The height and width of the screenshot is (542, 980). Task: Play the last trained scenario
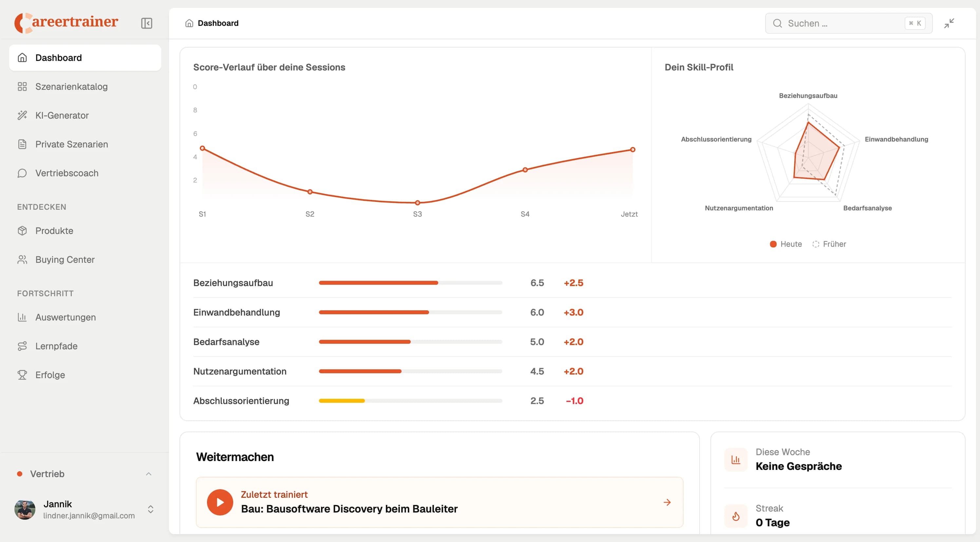point(220,502)
